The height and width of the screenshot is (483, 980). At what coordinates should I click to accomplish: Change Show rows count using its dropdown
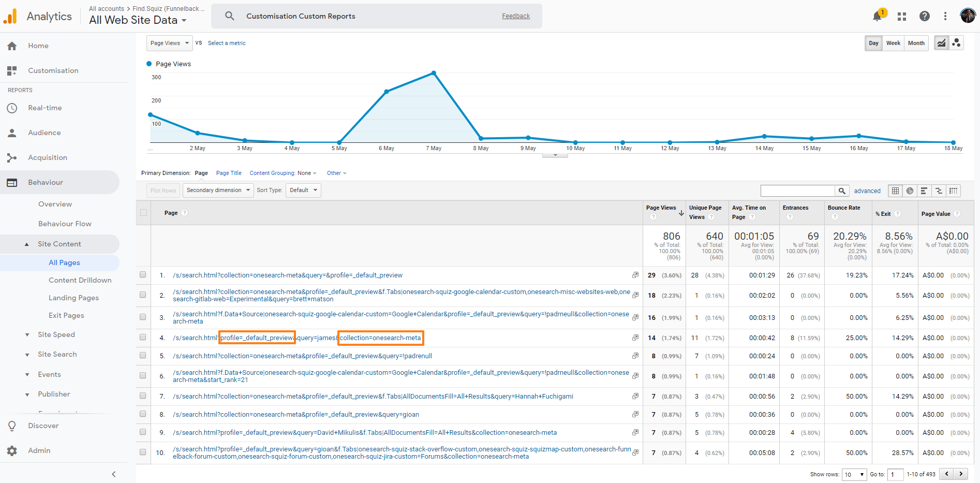[854, 474]
